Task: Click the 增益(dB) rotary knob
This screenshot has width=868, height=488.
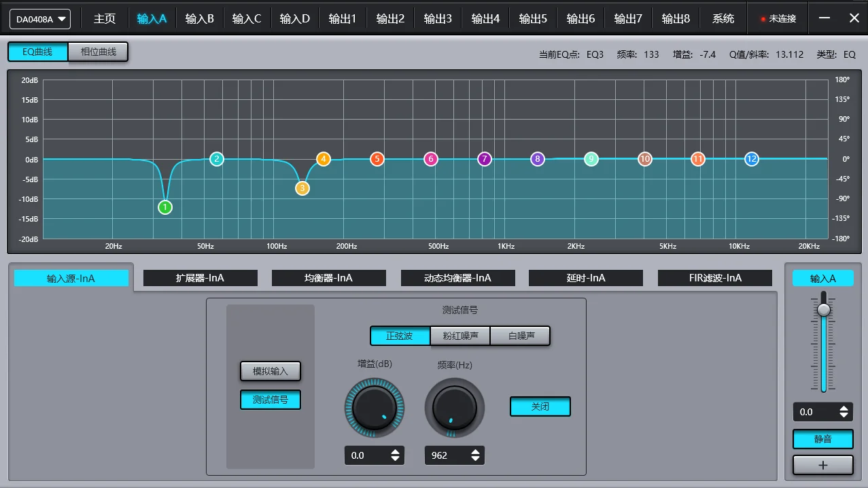Action: (375, 406)
